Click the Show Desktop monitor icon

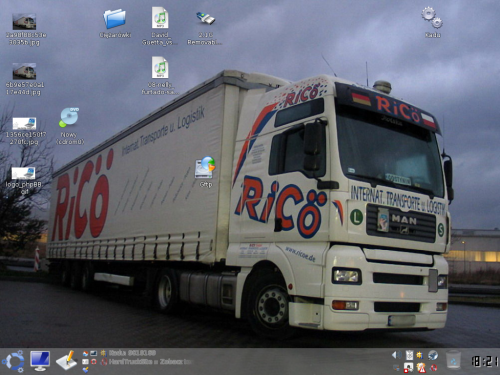[x=40, y=361]
